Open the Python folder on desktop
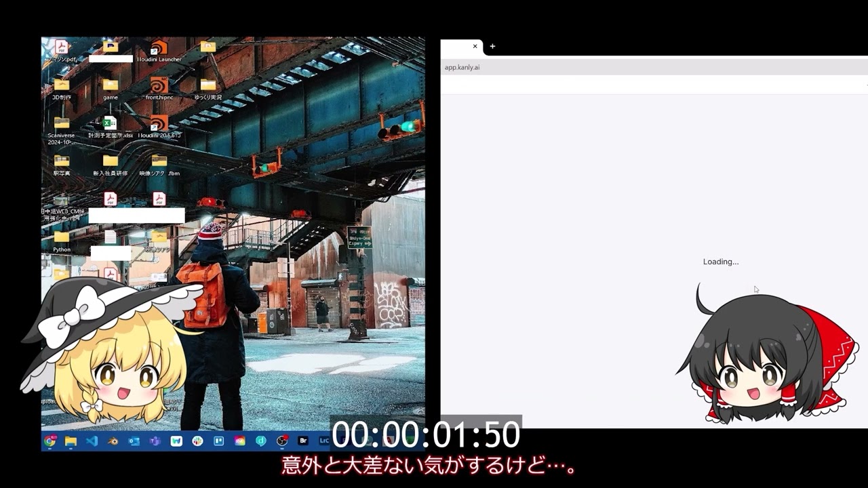 pyautogui.click(x=62, y=241)
